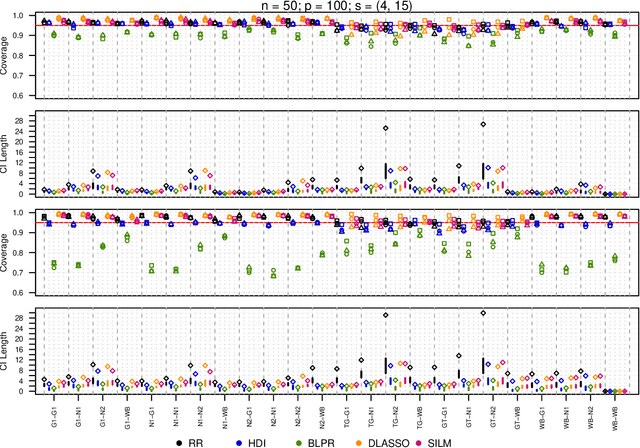Select the N1~N1 x-axis label
The image size is (640, 448).
click(x=176, y=410)
